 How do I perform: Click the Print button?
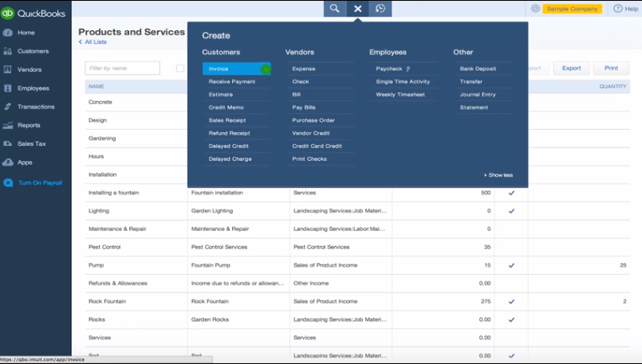point(611,68)
